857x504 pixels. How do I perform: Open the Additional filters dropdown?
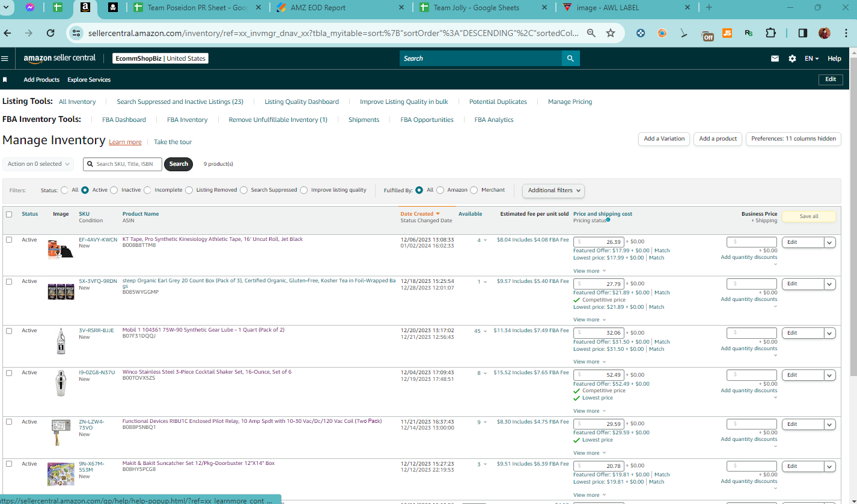pos(554,190)
